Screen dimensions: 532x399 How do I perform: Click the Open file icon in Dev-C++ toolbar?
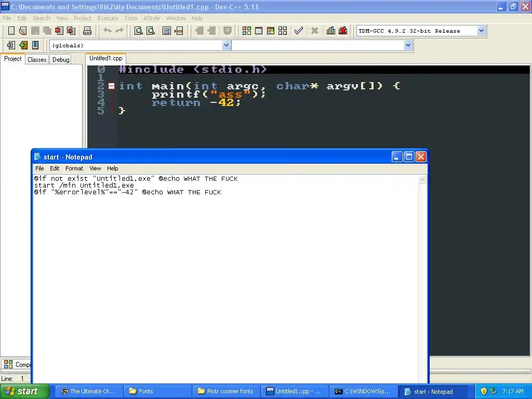pos(23,31)
